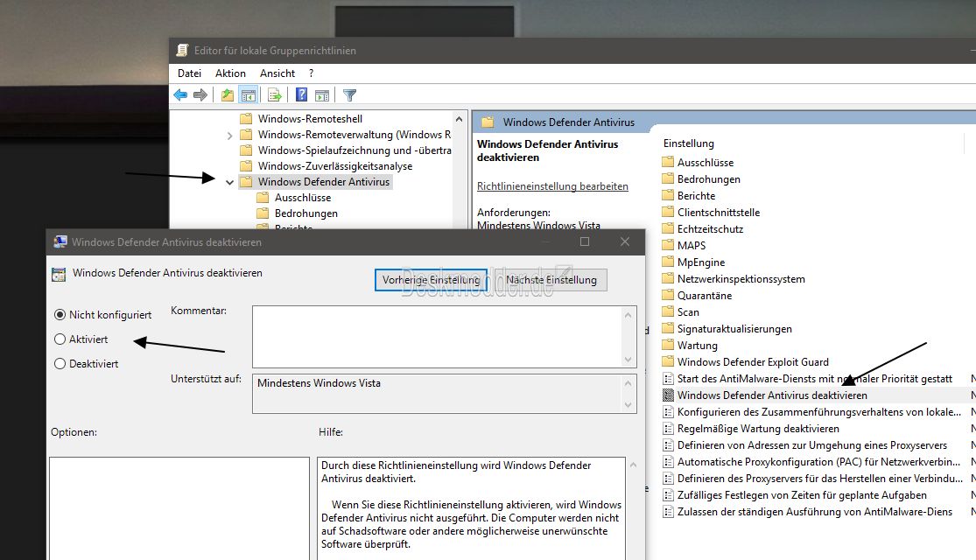Select 'Signaturaktualisierungen' in the list
The height and width of the screenshot is (560, 976).
coord(734,328)
